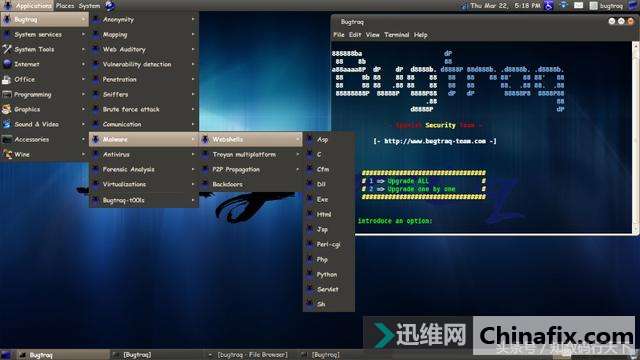Select the Accessories category icon
Screen dimensions: 640x360
7,139
